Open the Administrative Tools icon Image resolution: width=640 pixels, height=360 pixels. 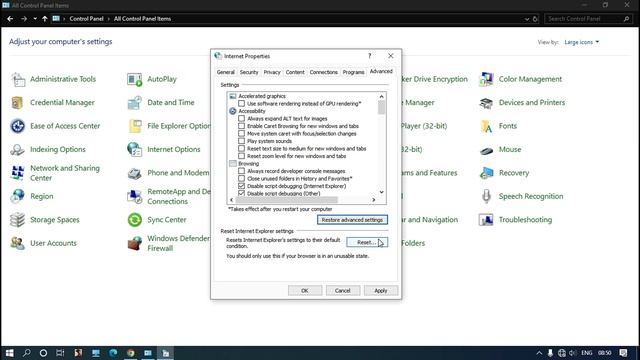tap(18, 79)
